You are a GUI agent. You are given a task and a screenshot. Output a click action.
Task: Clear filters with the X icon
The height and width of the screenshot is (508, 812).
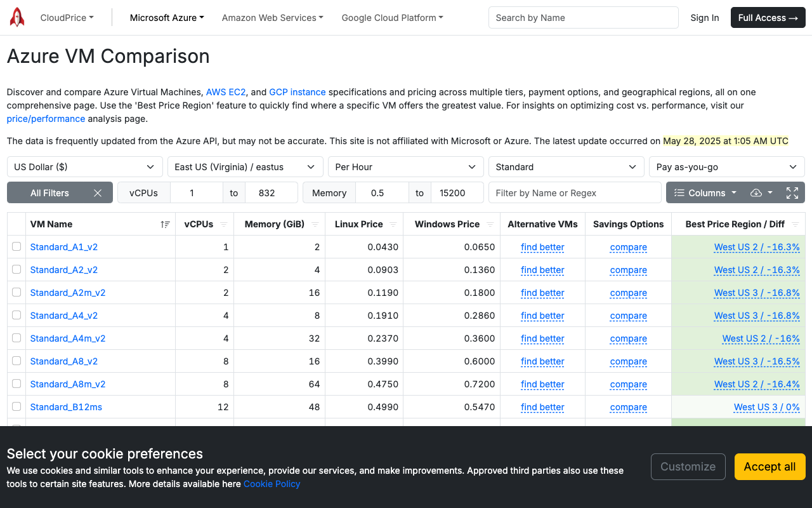pos(98,193)
